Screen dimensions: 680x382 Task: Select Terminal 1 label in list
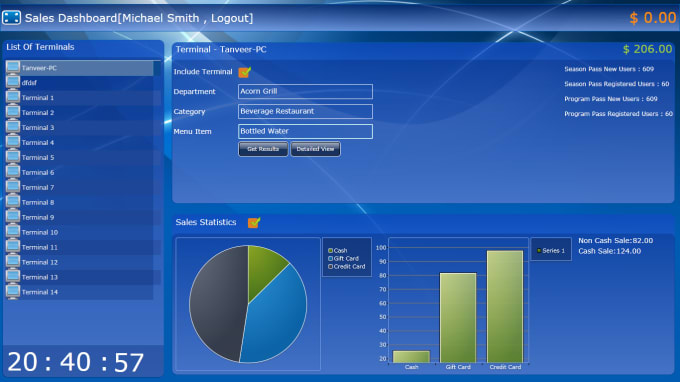click(38, 98)
